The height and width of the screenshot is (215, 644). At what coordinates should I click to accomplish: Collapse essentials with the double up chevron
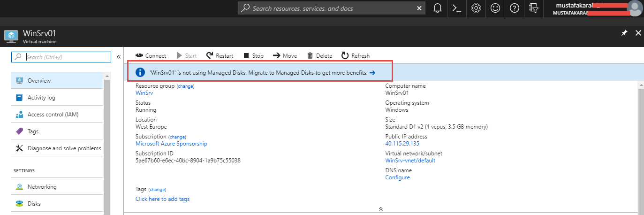(x=381, y=208)
